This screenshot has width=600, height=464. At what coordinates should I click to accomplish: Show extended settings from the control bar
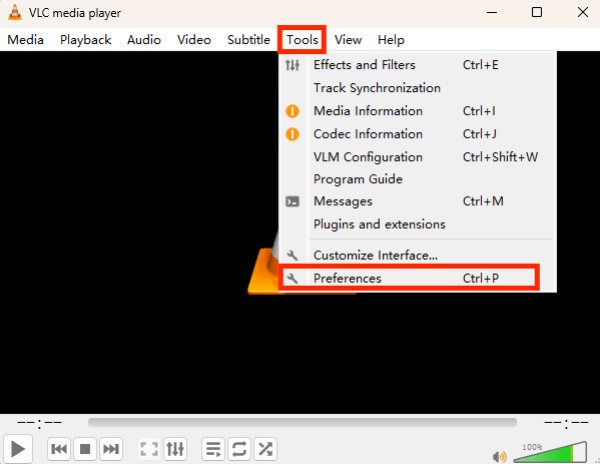point(175,449)
